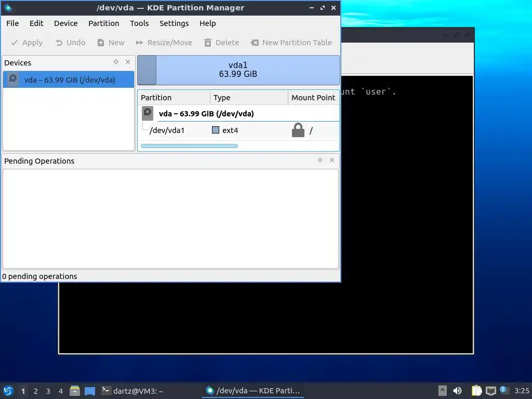Click the New partition toolbar button

point(111,43)
